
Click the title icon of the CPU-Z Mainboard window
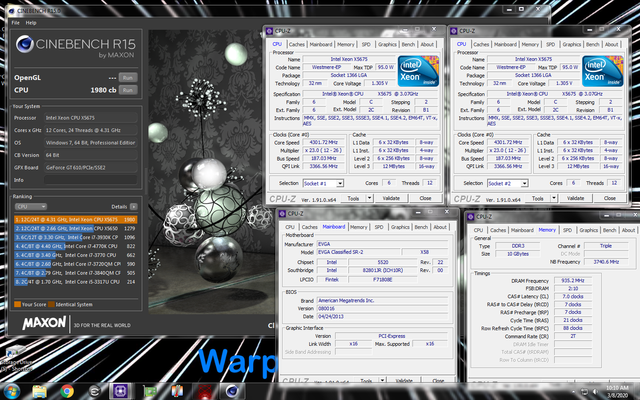pyautogui.click(x=282, y=213)
